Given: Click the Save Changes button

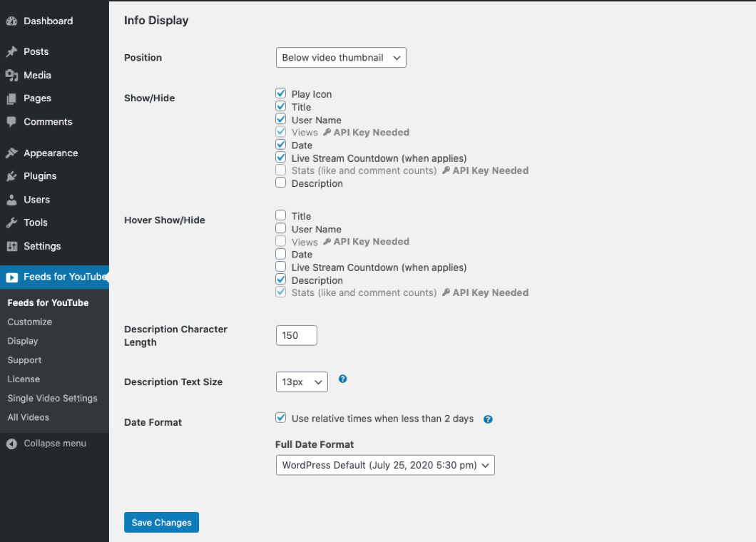Looking at the screenshot, I should point(161,523).
